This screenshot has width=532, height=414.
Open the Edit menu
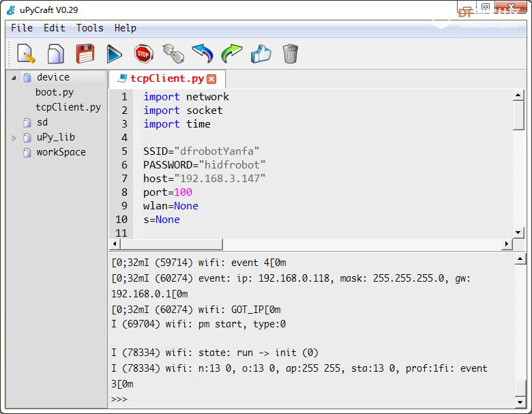(x=55, y=28)
